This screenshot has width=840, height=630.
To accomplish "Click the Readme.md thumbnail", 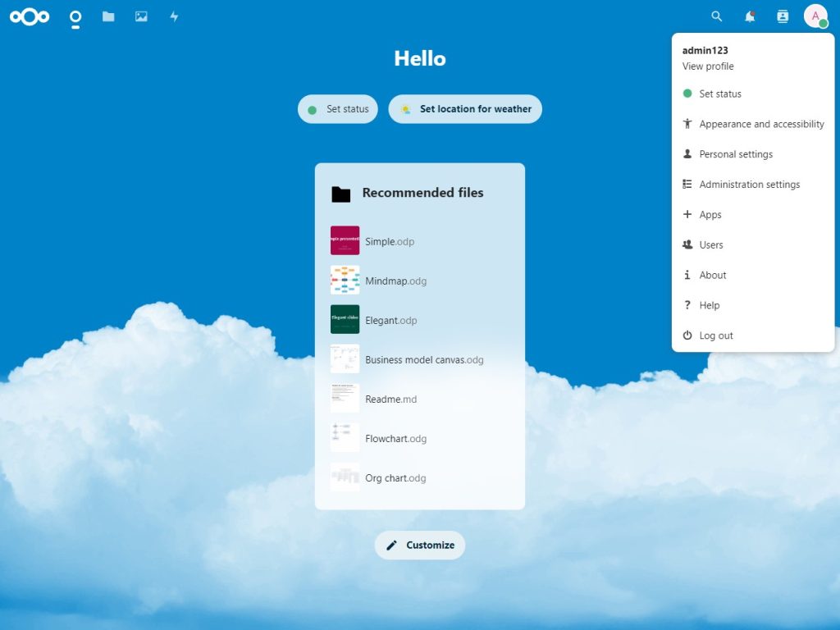I will (345, 398).
